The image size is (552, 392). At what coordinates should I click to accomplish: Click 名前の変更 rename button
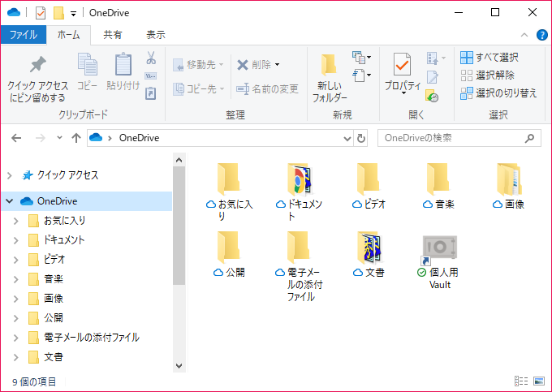tap(267, 89)
